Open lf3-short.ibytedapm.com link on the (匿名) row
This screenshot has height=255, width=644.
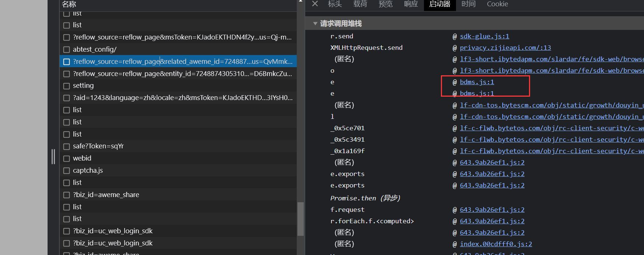coord(551,59)
